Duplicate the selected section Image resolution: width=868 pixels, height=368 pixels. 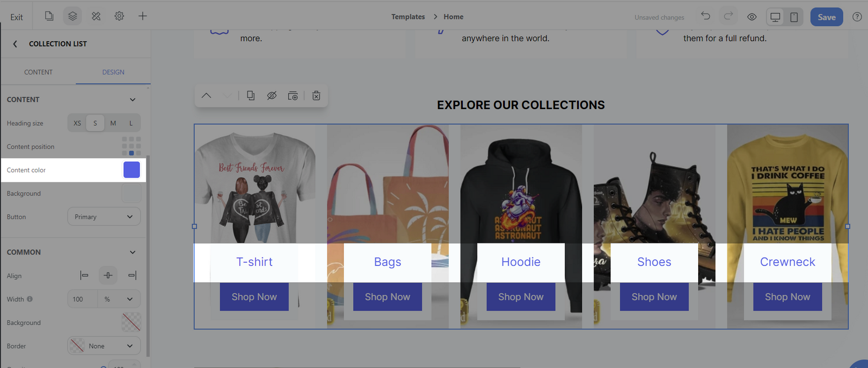click(251, 96)
